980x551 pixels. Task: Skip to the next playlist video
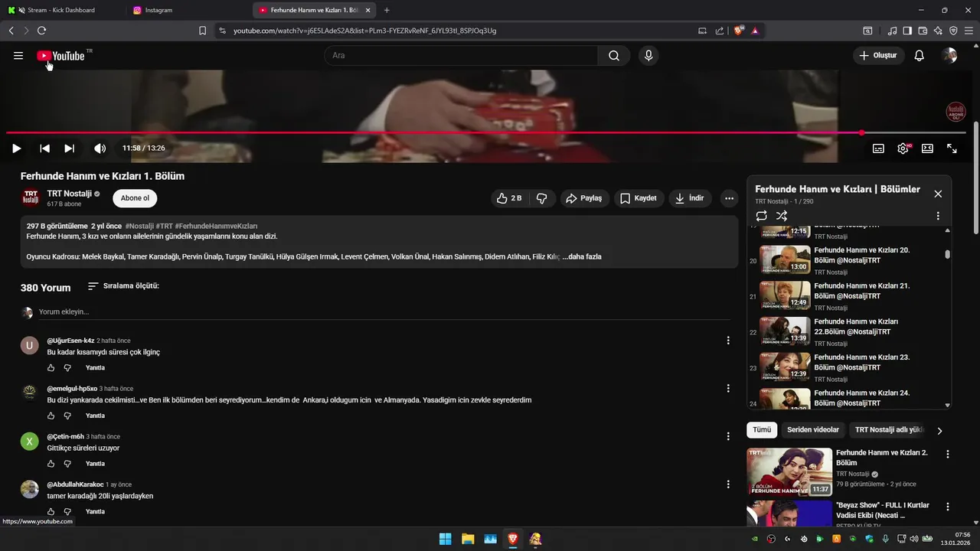tap(69, 148)
